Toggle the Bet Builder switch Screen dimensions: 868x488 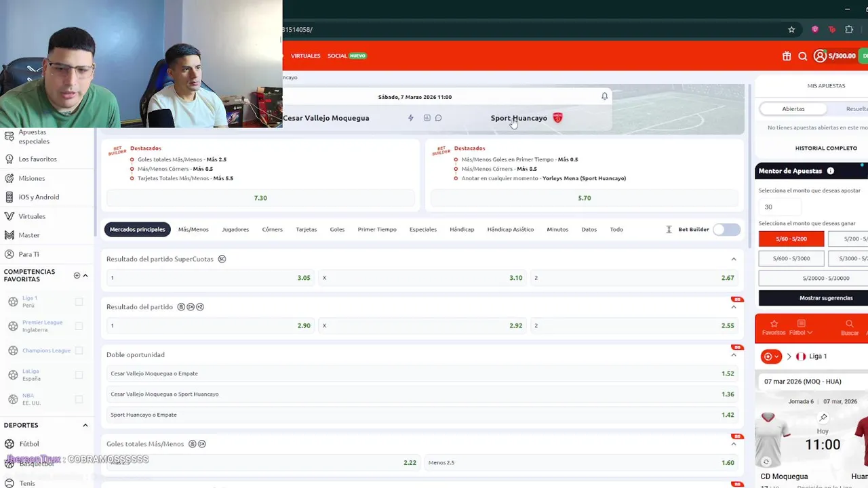pos(727,230)
